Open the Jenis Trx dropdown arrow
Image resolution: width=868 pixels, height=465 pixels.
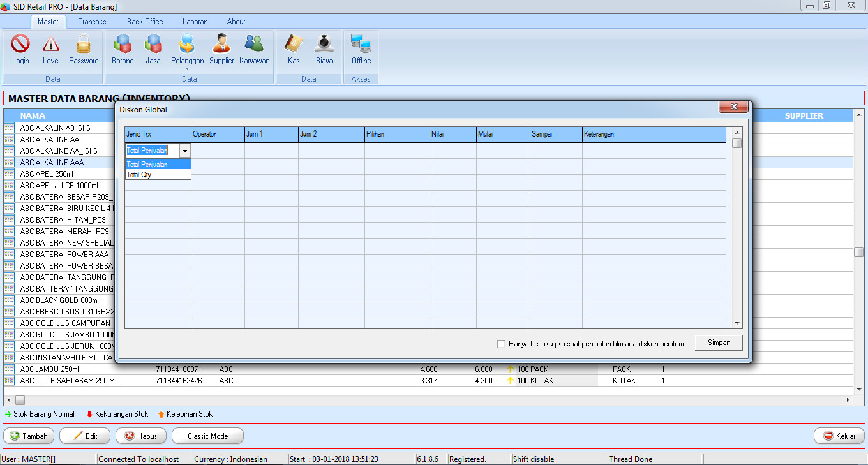click(x=185, y=151)
